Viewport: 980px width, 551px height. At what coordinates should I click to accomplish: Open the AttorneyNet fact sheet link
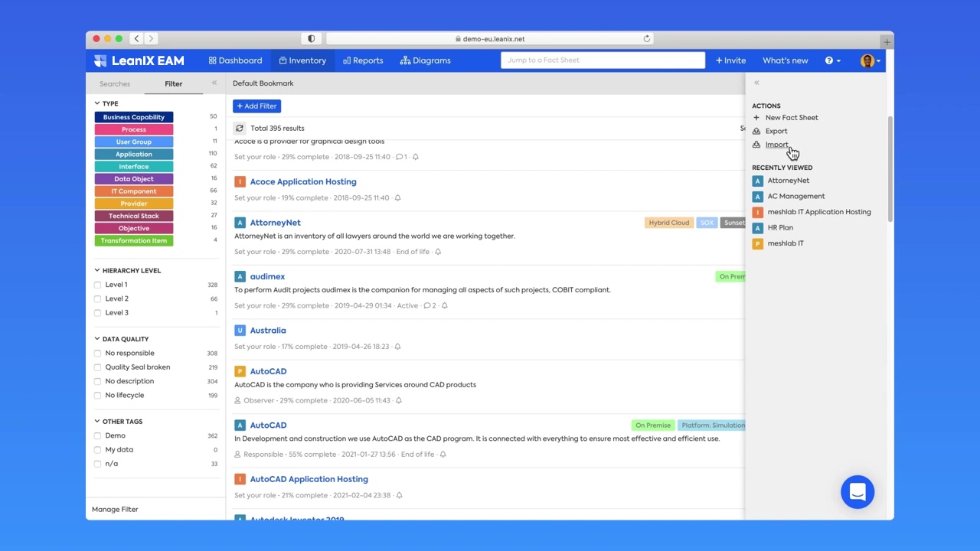pos(275,223)
